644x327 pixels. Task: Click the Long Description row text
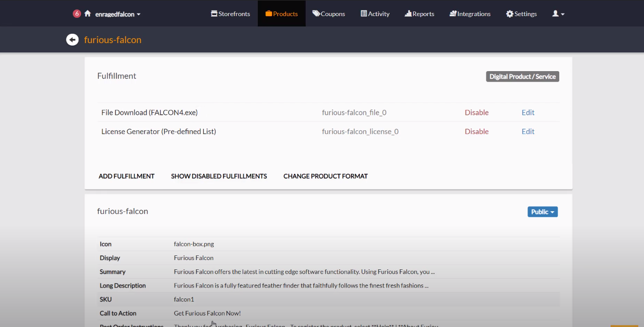[301, 285]
